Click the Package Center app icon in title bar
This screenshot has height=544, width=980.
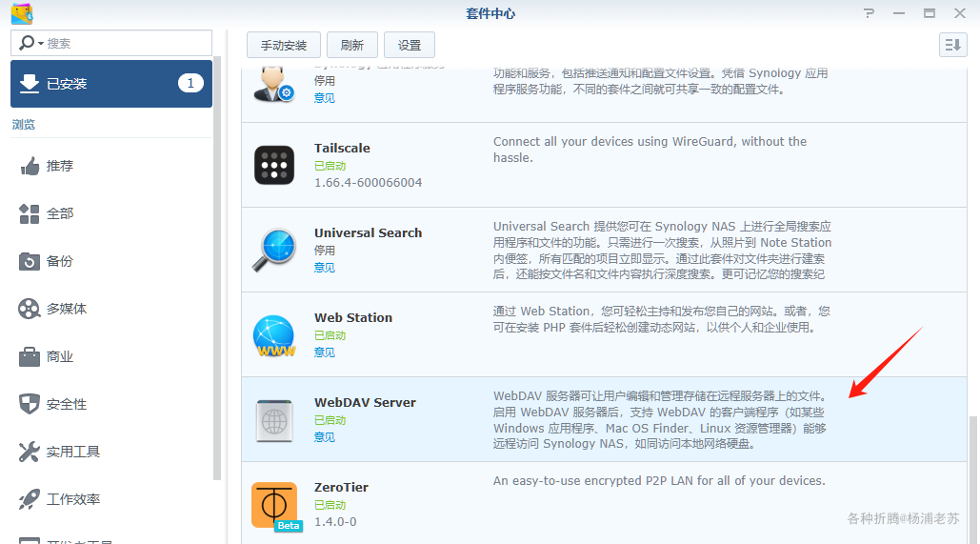[22, 13]
